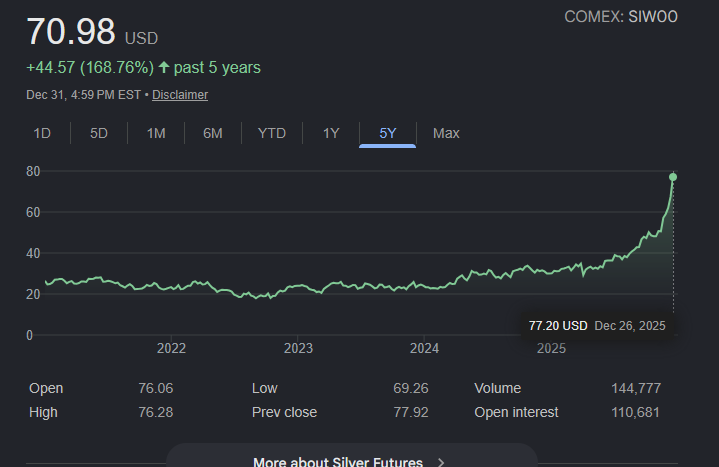The height and width of the screenshot is (467, 719).
Task: Click the 70.98 price heading
Action: coord(71,32)
